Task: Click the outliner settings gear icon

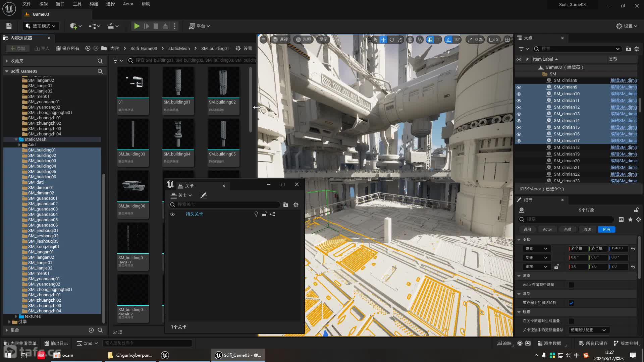Action: pos(637,49)
